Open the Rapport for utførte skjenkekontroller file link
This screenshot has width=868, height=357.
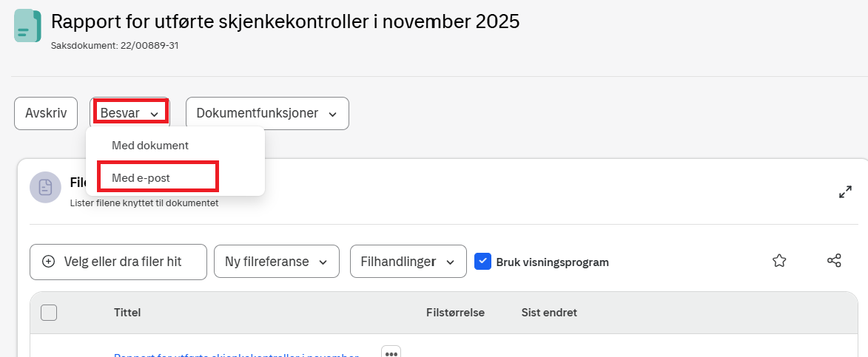pyautogui.click(x=236, y=354)
